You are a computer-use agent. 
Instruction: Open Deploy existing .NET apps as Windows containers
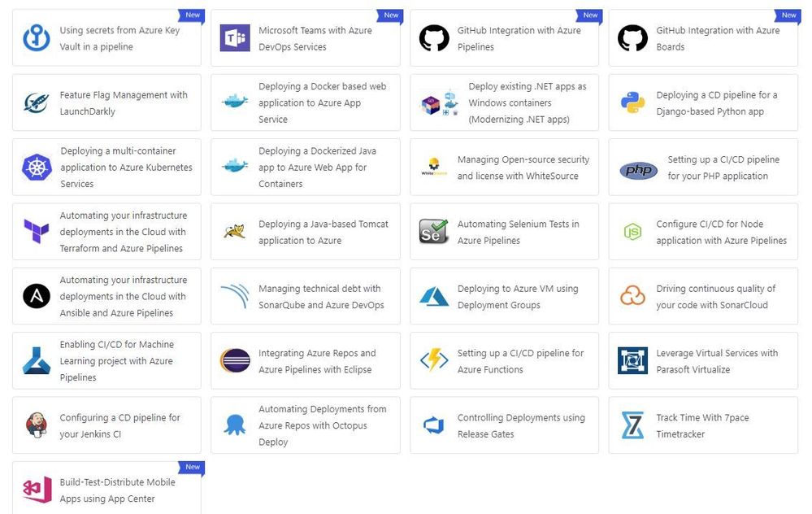tap(505, 102)
